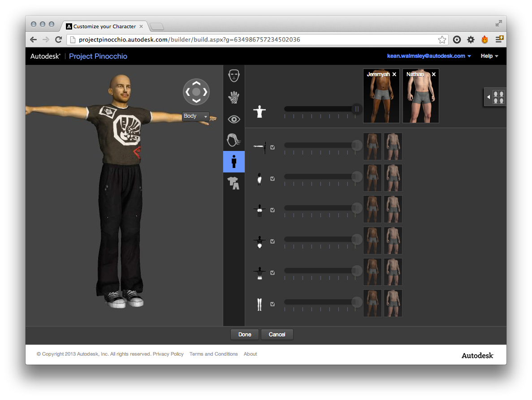The width and height of the screenshot is (532, 400).
Task: Open the Body view dropdown
Action: [196, 116]
